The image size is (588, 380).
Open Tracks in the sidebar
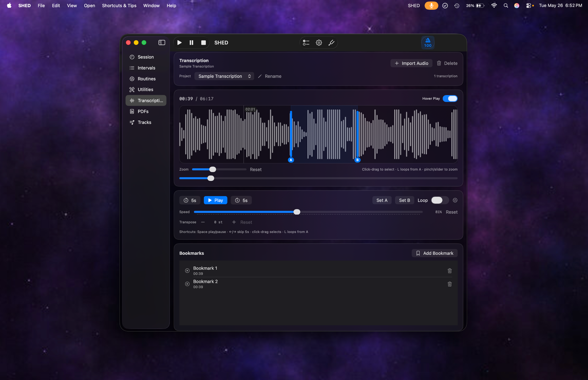[x=146, y=122]
